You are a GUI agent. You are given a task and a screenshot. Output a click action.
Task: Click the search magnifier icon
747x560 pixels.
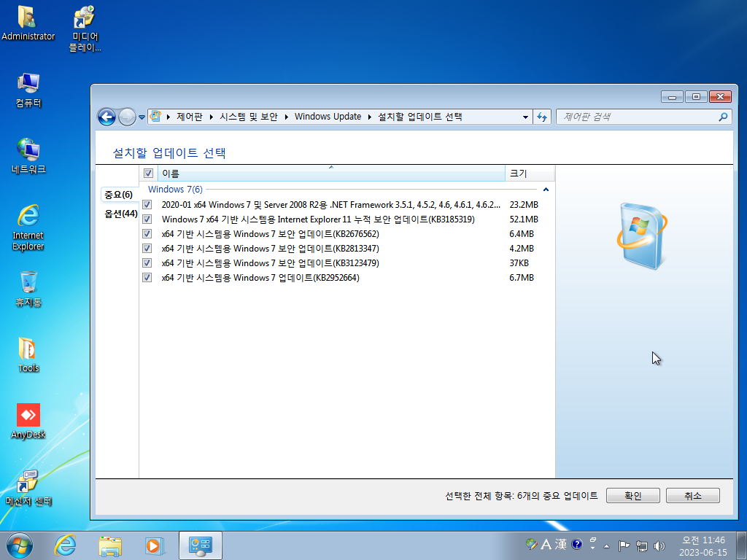[x=723, y=117]
